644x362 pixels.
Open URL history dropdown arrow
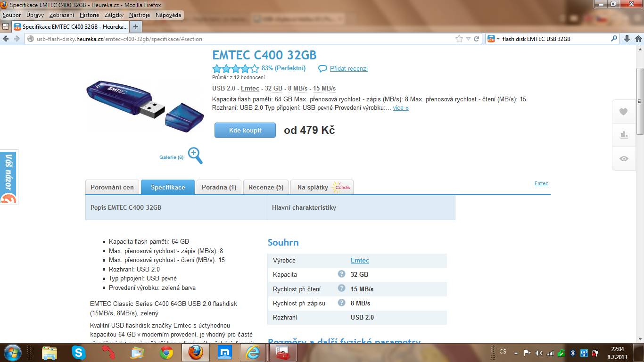tap(467, 39)
